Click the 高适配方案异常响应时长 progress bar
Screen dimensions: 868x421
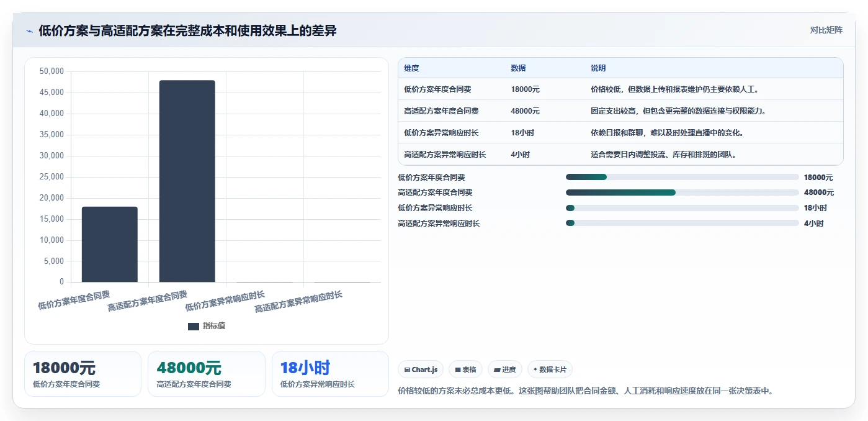tap(682, 223)
